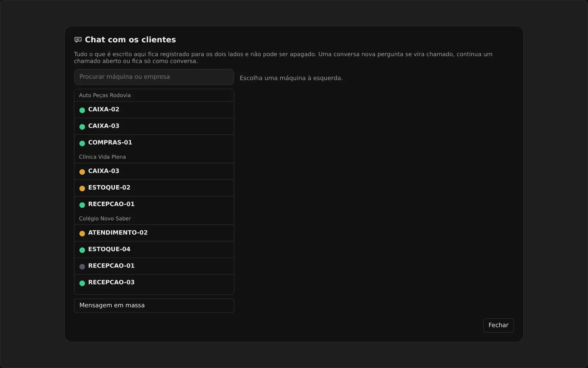Open the RECEPCAO-03 machine chat
588x368 pixels.
point(154,283)
